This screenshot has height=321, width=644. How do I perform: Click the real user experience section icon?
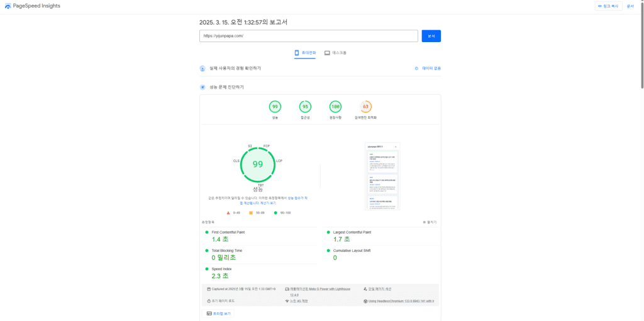pyautogui.click(x=203, y=68)
